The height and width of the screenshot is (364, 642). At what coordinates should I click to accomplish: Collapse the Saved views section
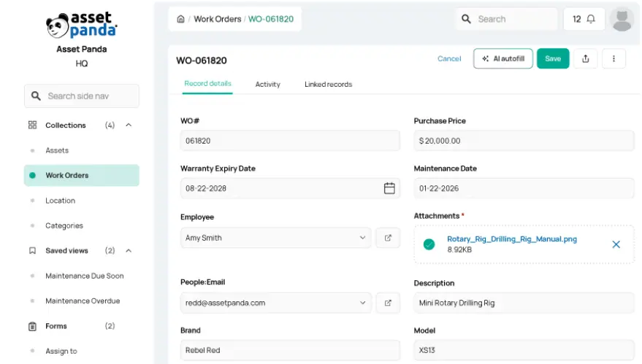pos(129,251)
